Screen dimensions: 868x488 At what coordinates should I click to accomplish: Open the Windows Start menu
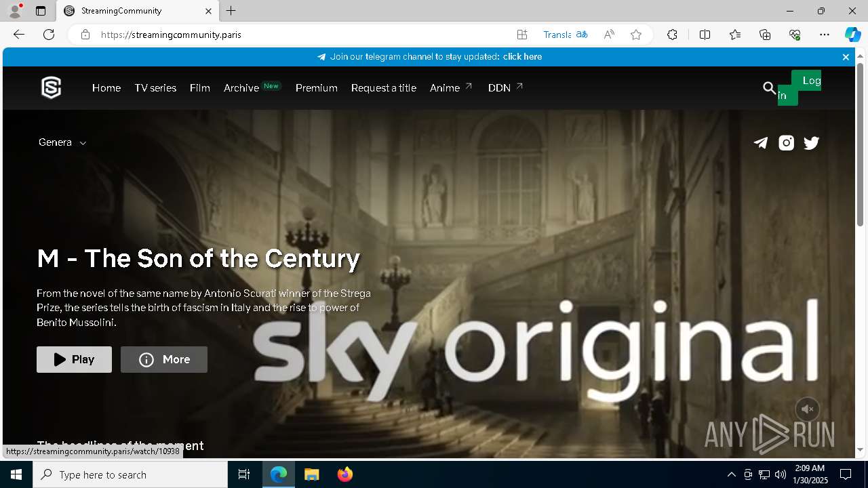[x=16, y=474]
